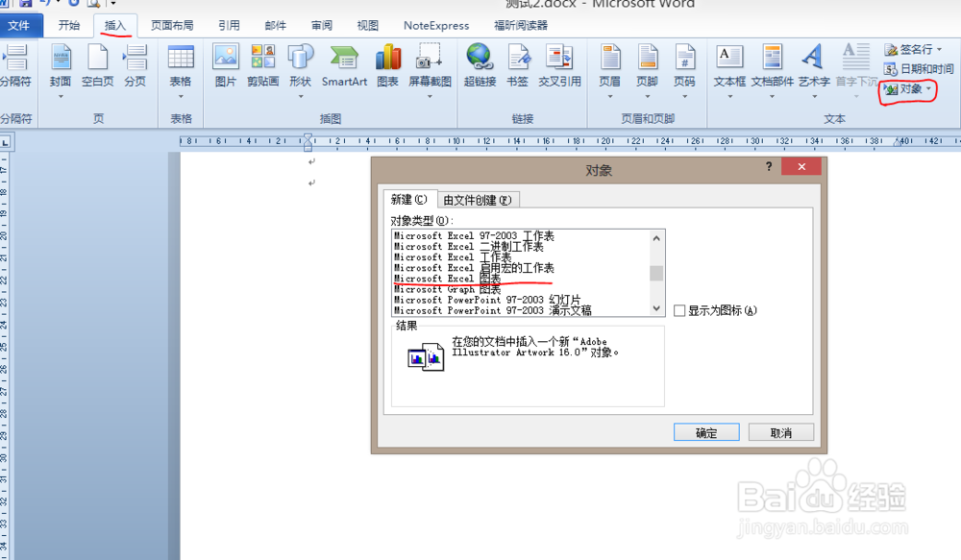
Task: Expand the table (表格) dropdown arrow
Action: pos(181,96)
